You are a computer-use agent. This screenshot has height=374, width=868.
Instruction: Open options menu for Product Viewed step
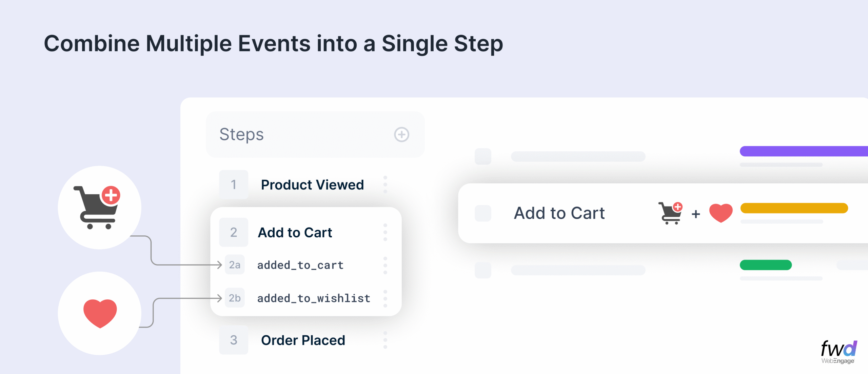pyautogui.click(x=385, y=185)
